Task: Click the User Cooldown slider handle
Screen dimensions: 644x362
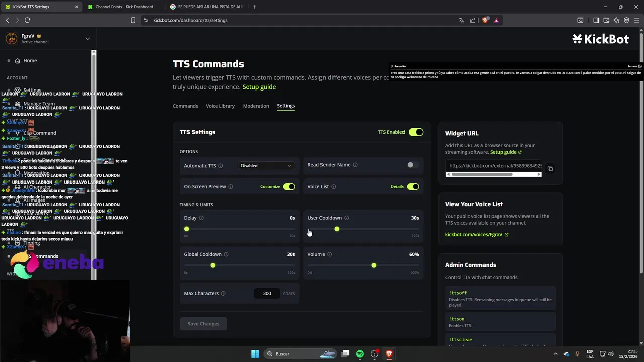Action: (x=337, y=229)
